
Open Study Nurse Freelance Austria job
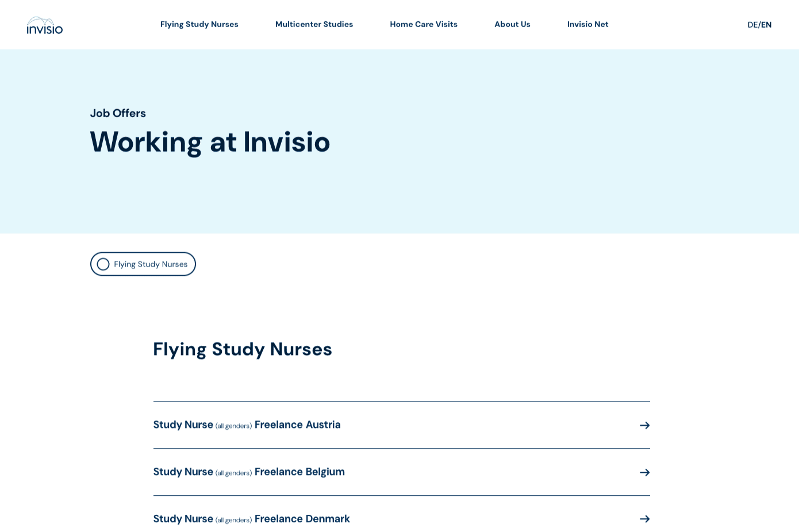click(402, 425)
